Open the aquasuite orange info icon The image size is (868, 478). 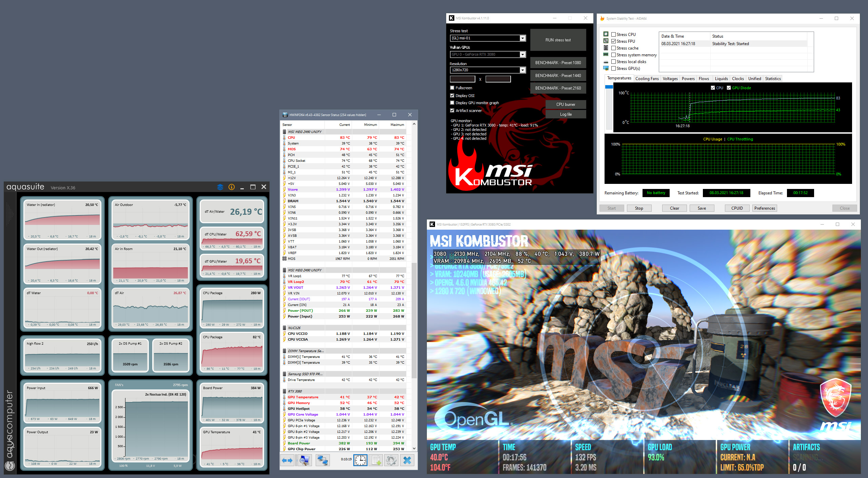pos(232,187)
